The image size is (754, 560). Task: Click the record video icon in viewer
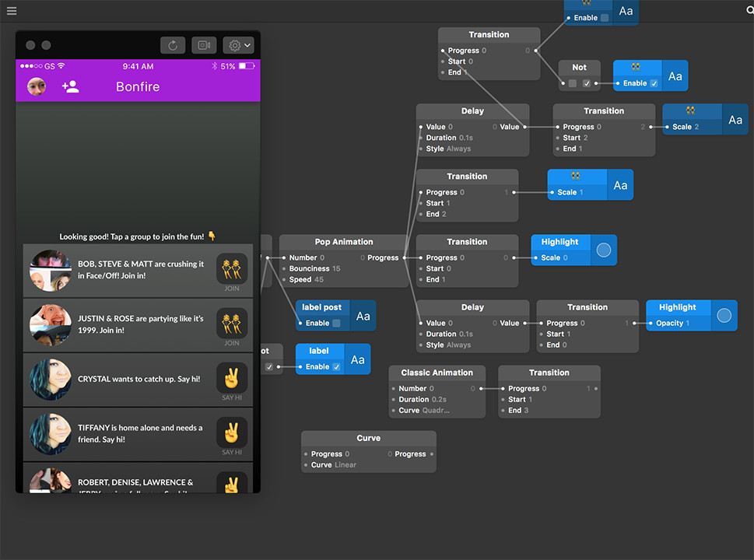pos(204,45)
